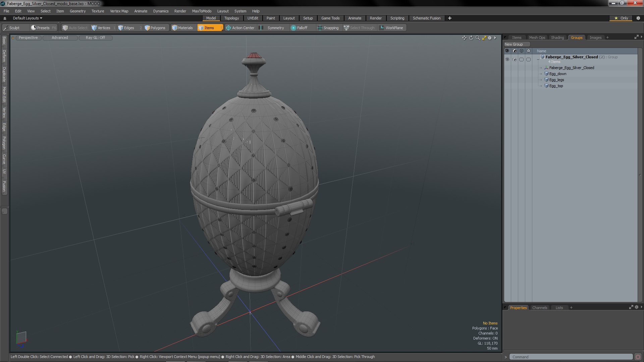Viewport: 644px width, 362px height.
Task: Open the Properties panel settings gear
Action: (637, 307)
